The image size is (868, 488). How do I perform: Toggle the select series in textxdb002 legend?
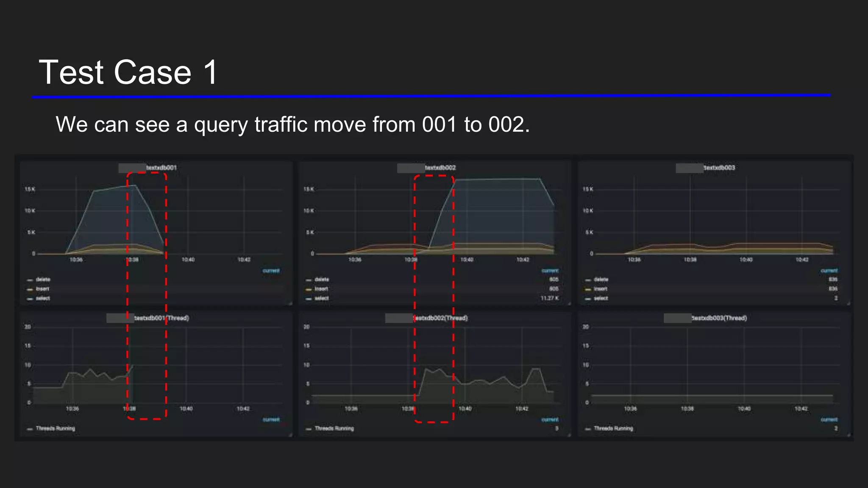click(x=322, y=298)
